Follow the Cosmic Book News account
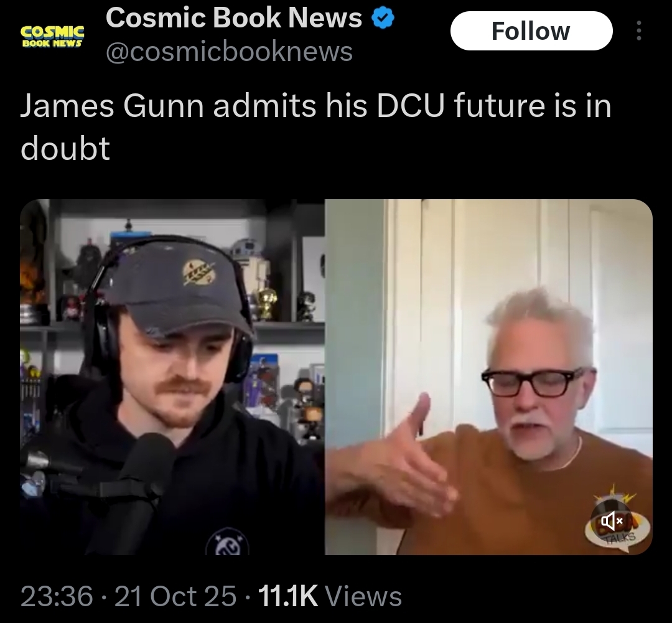The width and height of the screenshot is (672, 623). click(x=531, y=31)
